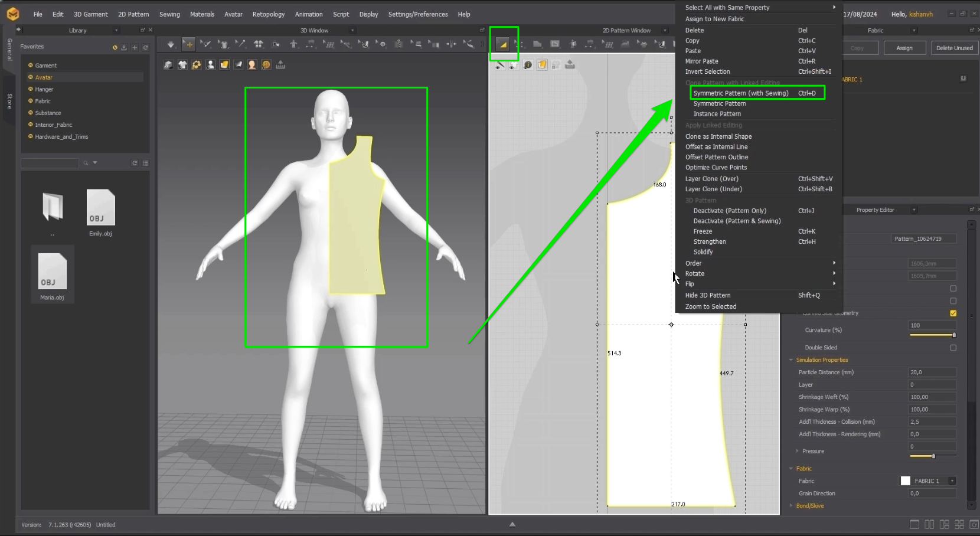This screenshot has width=980, height=536.
Task: Open the Avatar menu in menu bar
Action: 233,14
